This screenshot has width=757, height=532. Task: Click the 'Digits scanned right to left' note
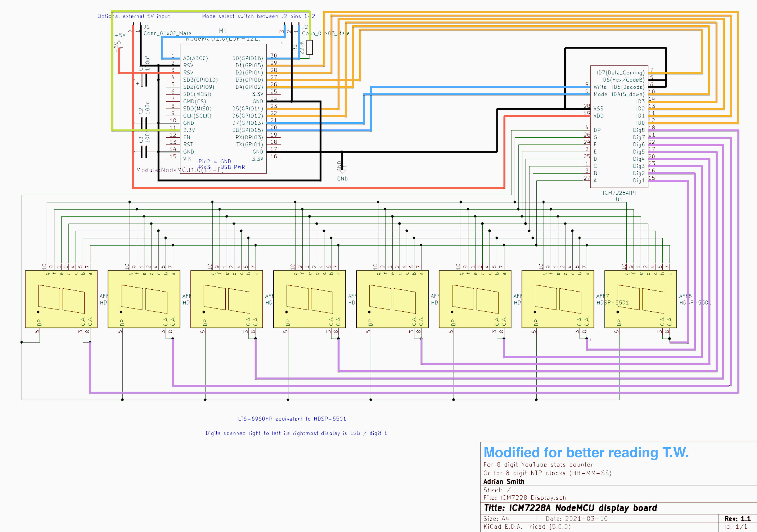[x=296, y=433]
